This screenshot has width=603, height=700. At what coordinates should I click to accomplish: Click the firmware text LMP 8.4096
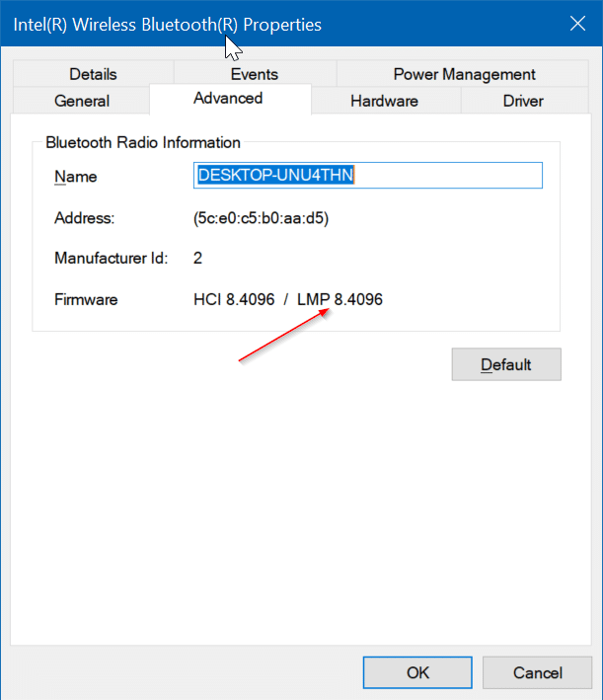point(339,299)
